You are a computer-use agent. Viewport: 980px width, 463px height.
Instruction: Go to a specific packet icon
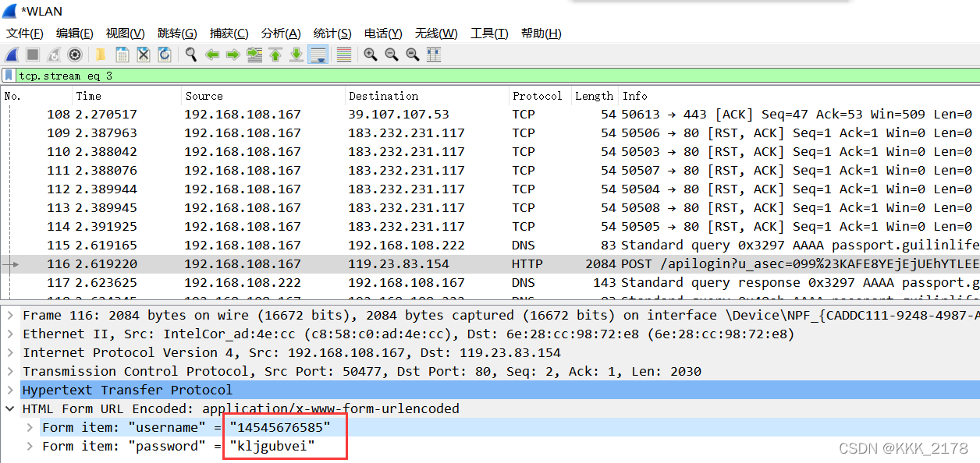(254, 55)
